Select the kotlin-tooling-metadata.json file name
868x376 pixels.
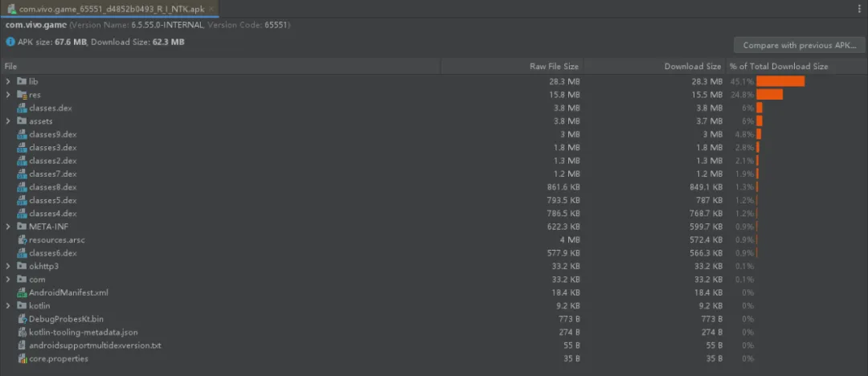[83, 333]
